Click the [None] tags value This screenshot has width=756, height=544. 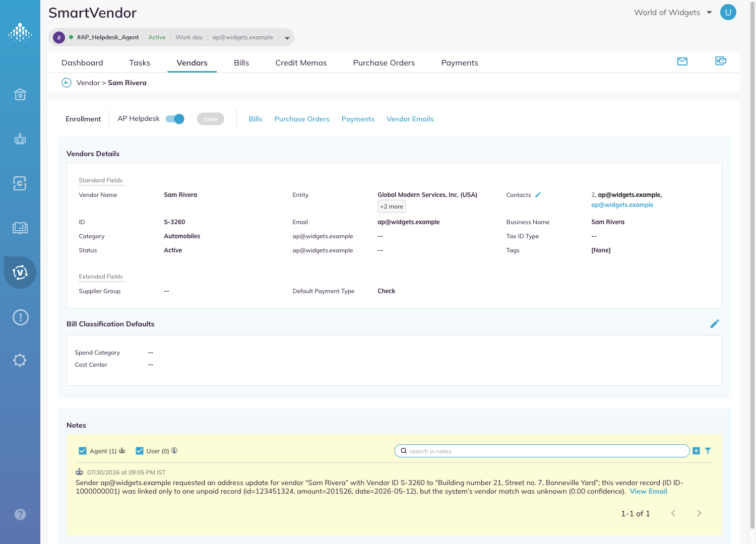601,250
